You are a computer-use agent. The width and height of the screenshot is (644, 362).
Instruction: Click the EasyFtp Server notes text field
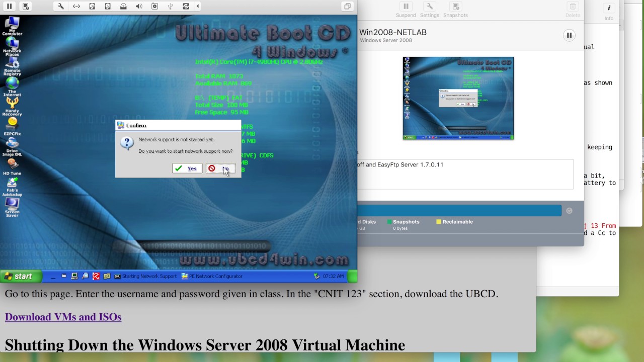465,174
